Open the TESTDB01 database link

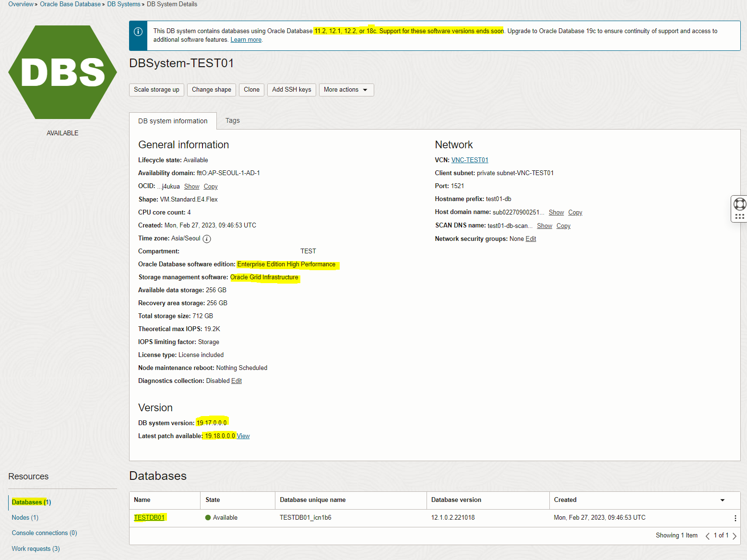149,518
